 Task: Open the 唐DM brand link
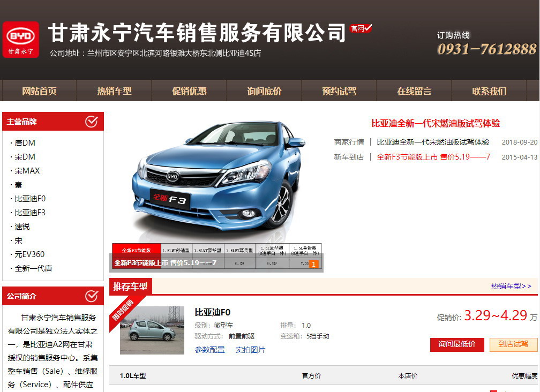25,143
